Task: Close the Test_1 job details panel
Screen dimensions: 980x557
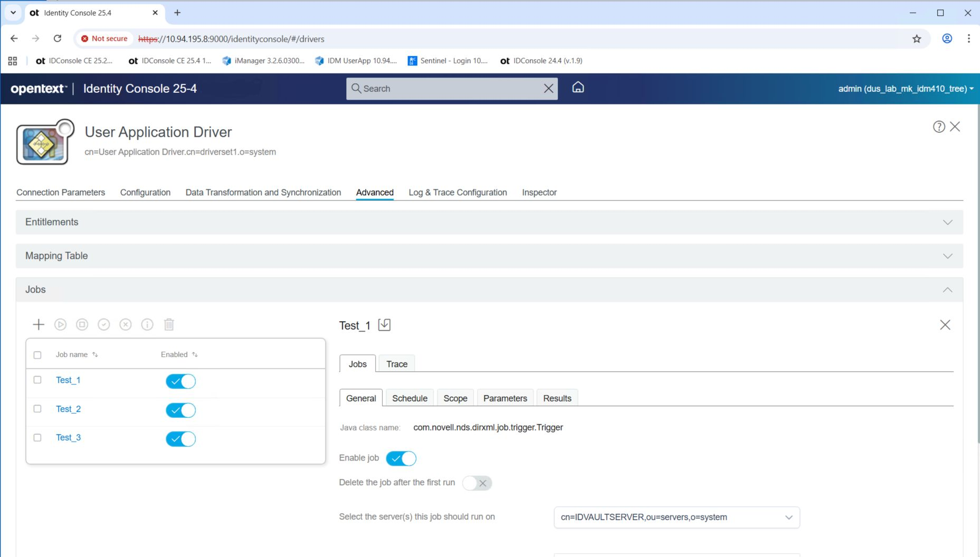Action: coord(945,325)
